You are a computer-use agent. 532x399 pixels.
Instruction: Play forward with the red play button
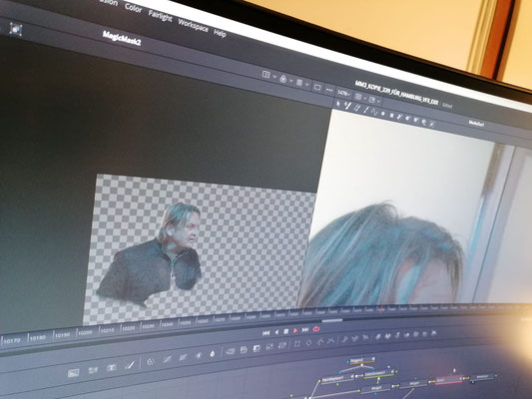(295, 330)
